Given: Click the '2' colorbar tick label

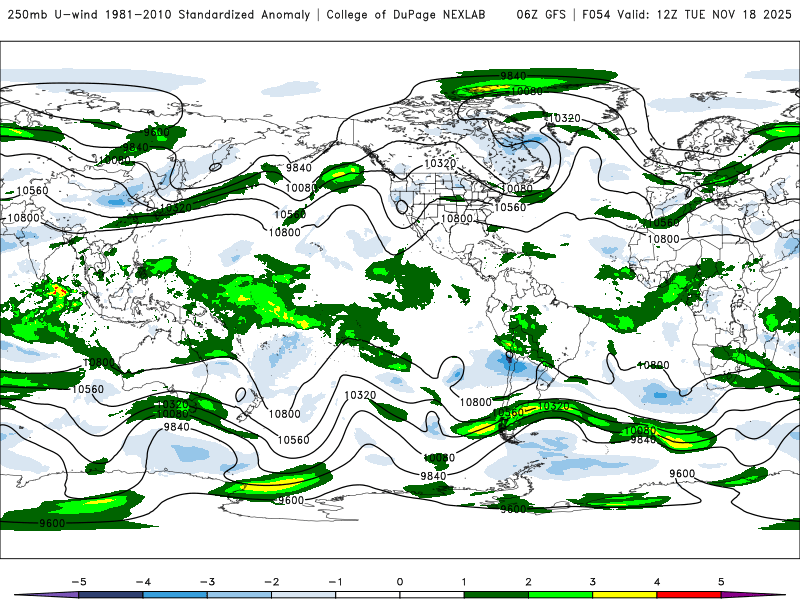Looking at the screenshot, I should (x=528, y=582).
